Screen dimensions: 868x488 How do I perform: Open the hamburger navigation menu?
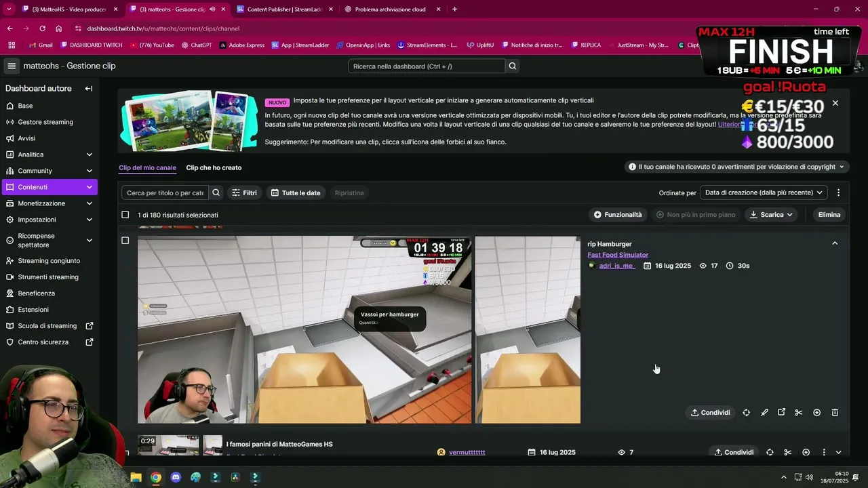click(x=12, y=66)
